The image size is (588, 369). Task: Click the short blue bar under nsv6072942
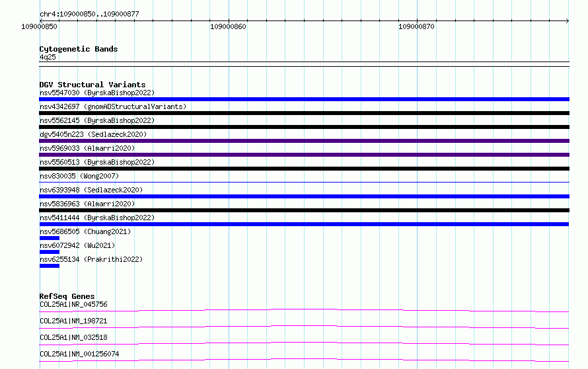pyautogui.click(x=50, y=252)
